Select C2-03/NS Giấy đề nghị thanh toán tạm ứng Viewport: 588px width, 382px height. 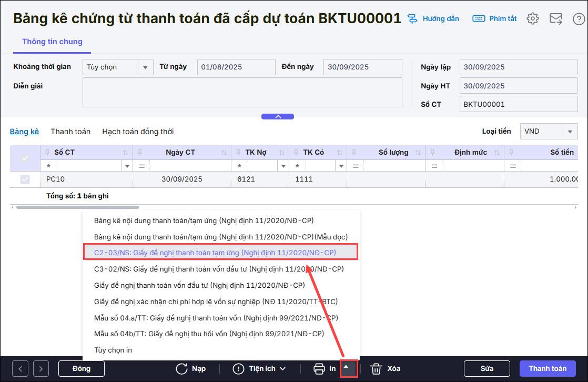(x=215, y=253)
